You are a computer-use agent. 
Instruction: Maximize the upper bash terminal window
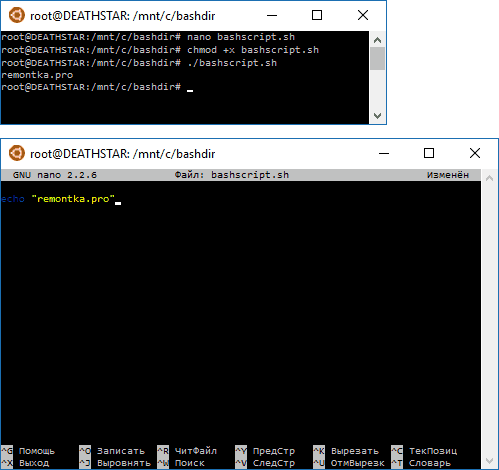[317, 15]
